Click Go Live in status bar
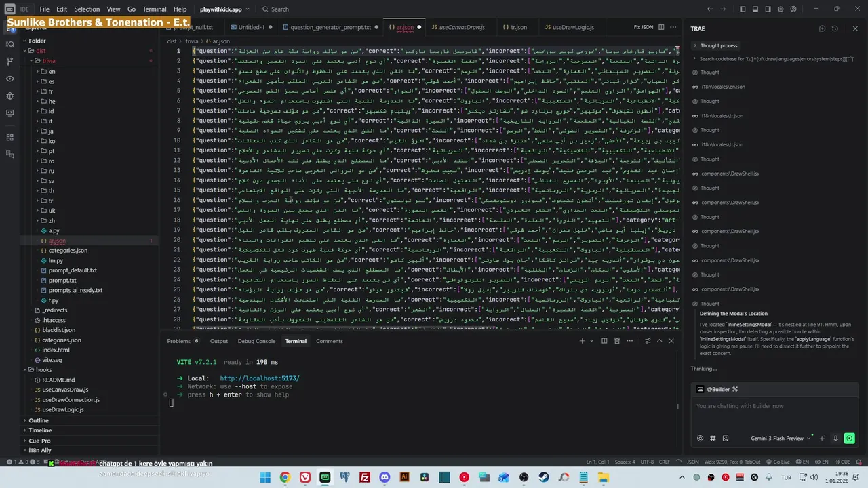The height and width of the screenshot is (488, 868). click(x=778, y=462)
